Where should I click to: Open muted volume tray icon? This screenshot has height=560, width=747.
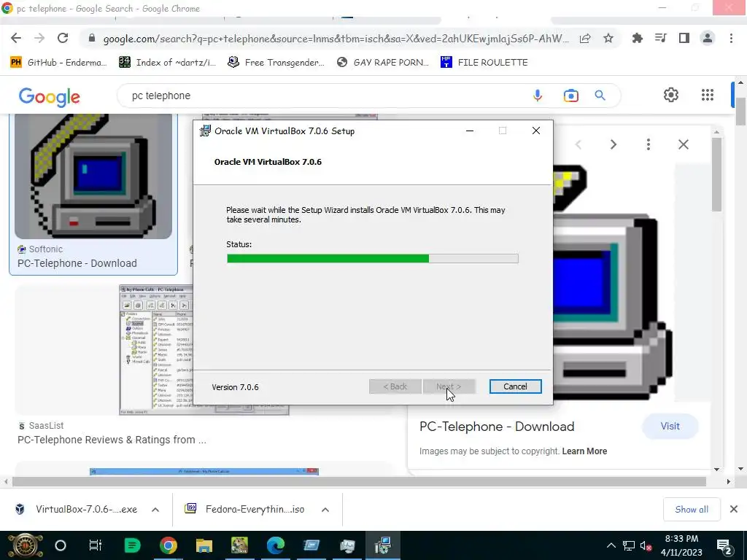point(646,545)
